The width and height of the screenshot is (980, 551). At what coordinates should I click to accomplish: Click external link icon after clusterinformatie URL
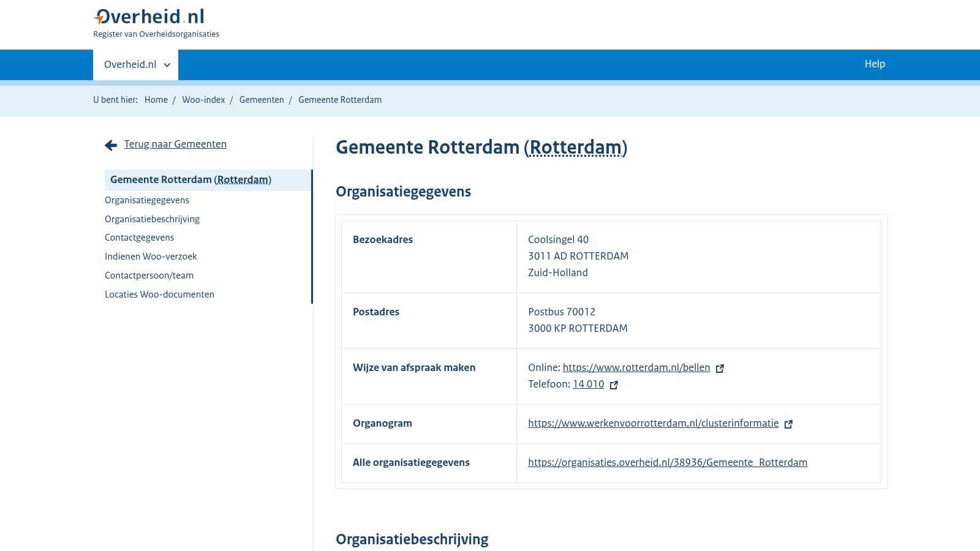coord(789,424)
